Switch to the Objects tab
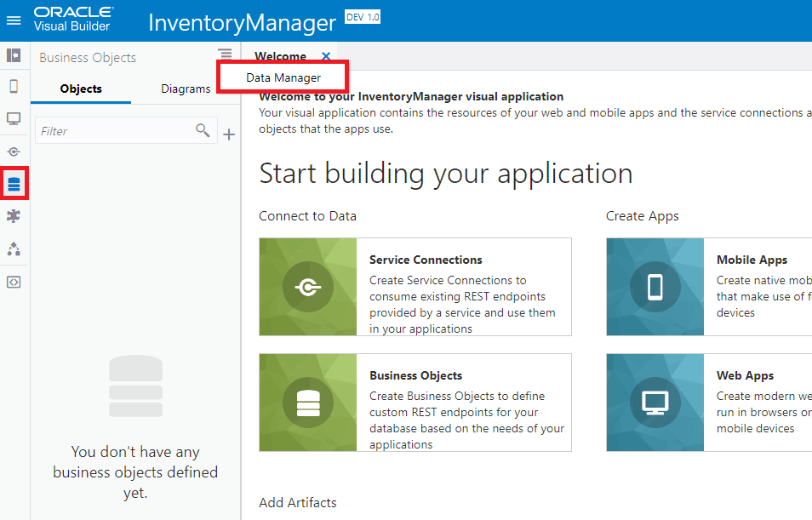This screenshot has width=812, height=520. pyautogui.click(x=81, y=89)
